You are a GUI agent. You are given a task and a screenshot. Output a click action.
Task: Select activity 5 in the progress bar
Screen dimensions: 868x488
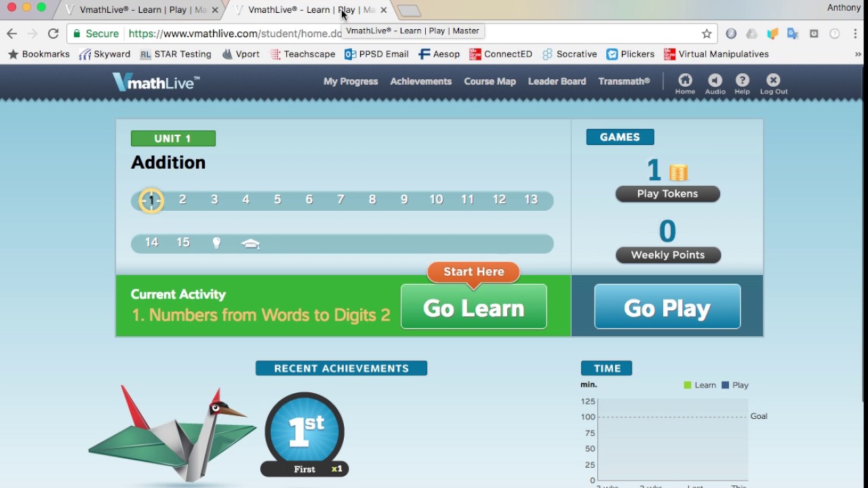[277, 199]
